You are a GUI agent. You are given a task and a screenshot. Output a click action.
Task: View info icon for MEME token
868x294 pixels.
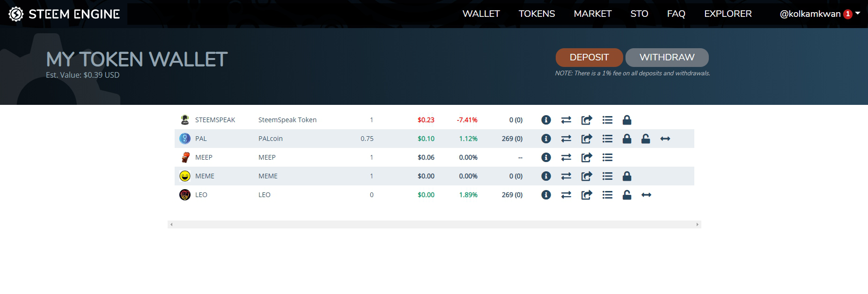[x=546, y=176]
